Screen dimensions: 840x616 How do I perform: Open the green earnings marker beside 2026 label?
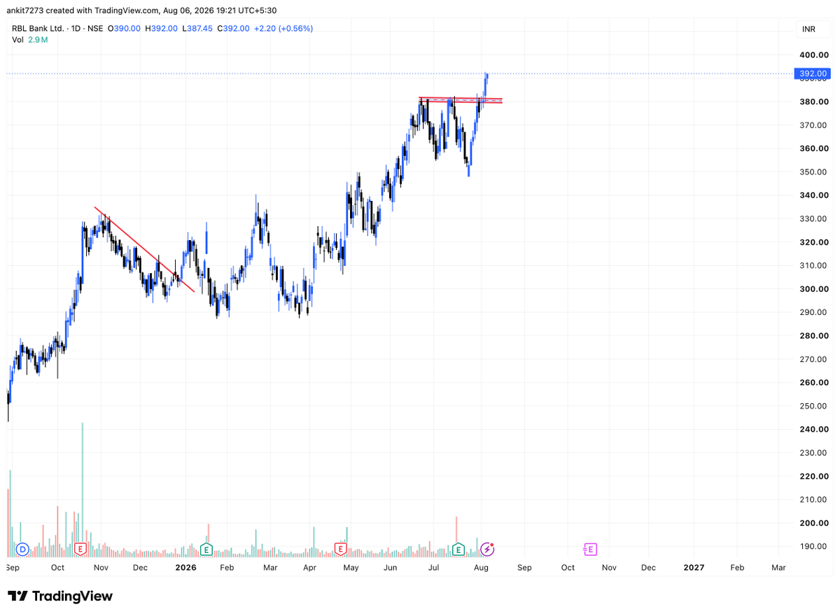tap(206, 549)
